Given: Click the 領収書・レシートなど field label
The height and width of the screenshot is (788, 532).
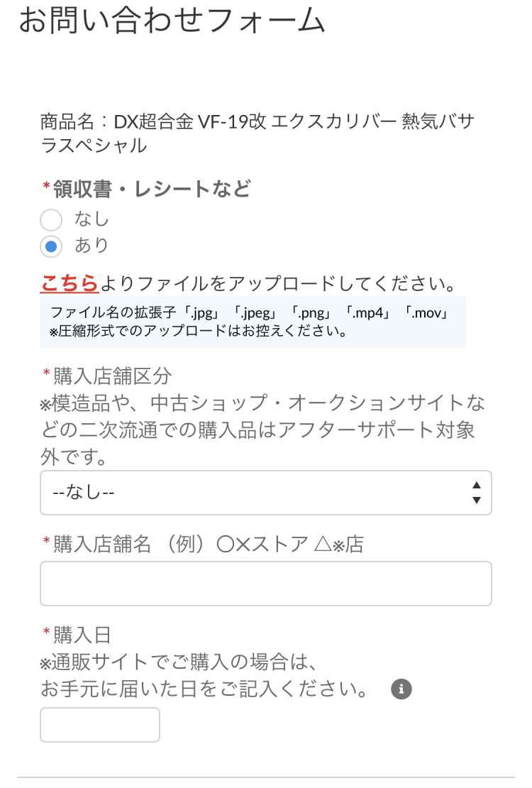Looking at the screenshot, I should (x=151, y=189).
